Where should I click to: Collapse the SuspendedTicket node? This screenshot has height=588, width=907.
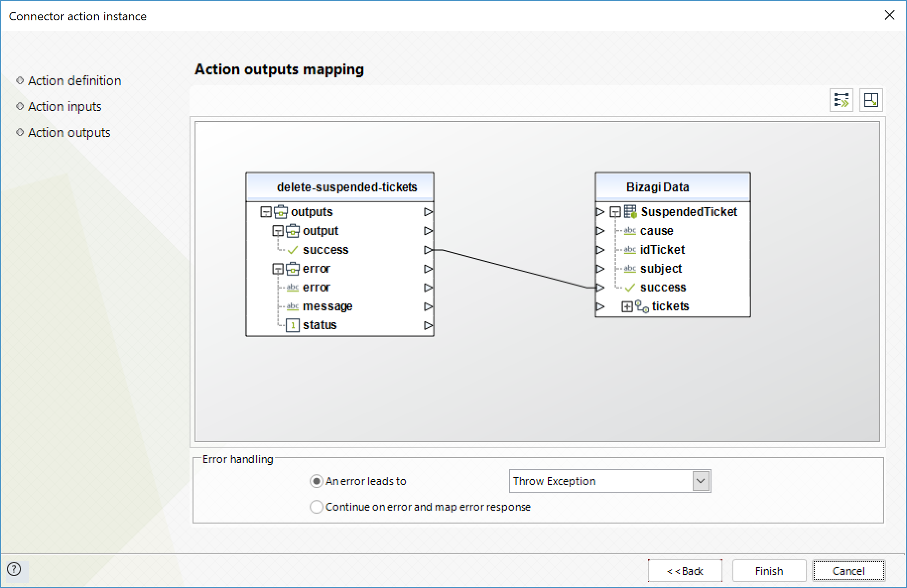[x=615, y=212]
